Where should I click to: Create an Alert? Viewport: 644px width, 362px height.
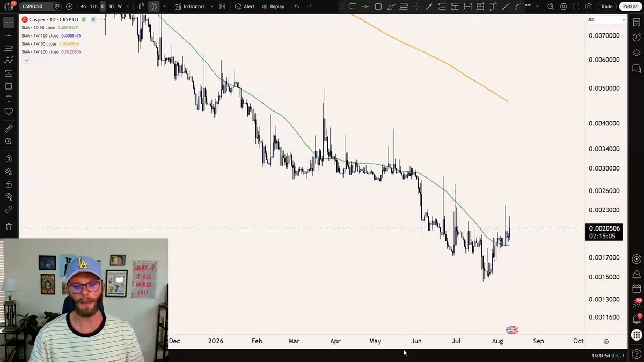click(245, 6)
